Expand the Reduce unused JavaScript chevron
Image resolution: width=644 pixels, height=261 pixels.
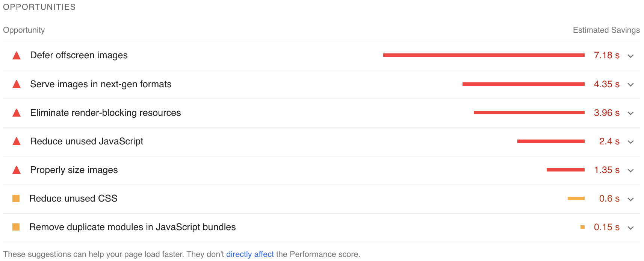(631, 142)
